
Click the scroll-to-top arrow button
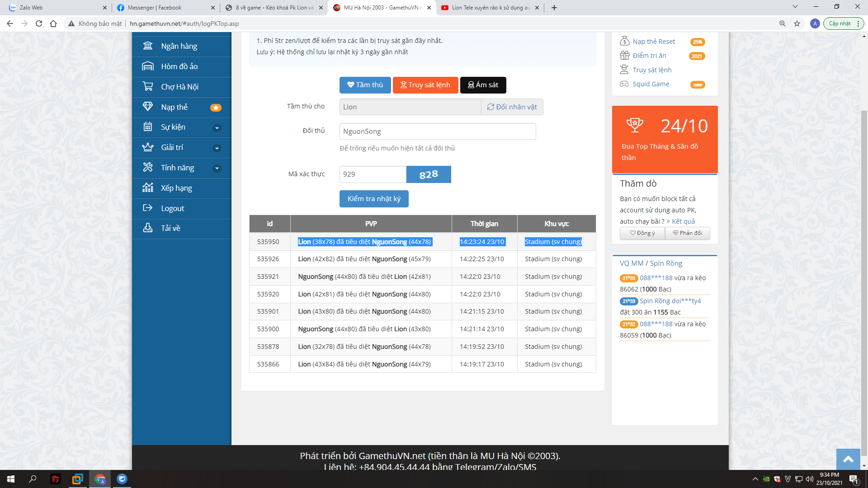[848, 460]
